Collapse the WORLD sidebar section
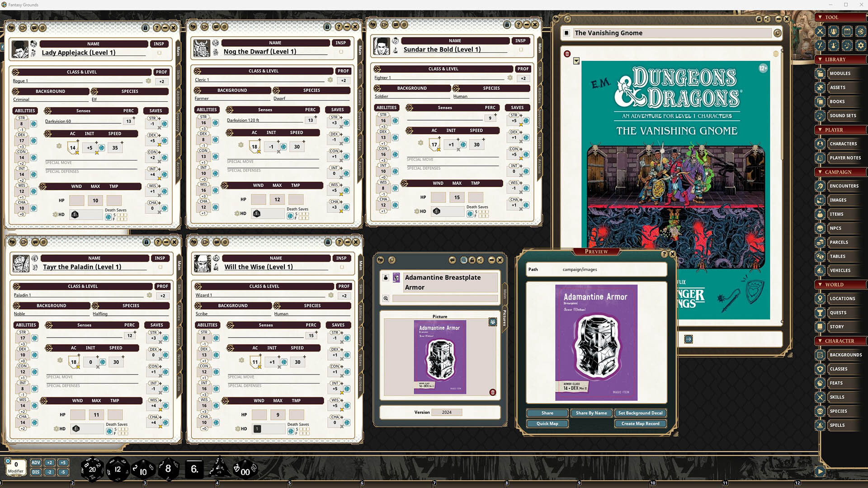 820,285
